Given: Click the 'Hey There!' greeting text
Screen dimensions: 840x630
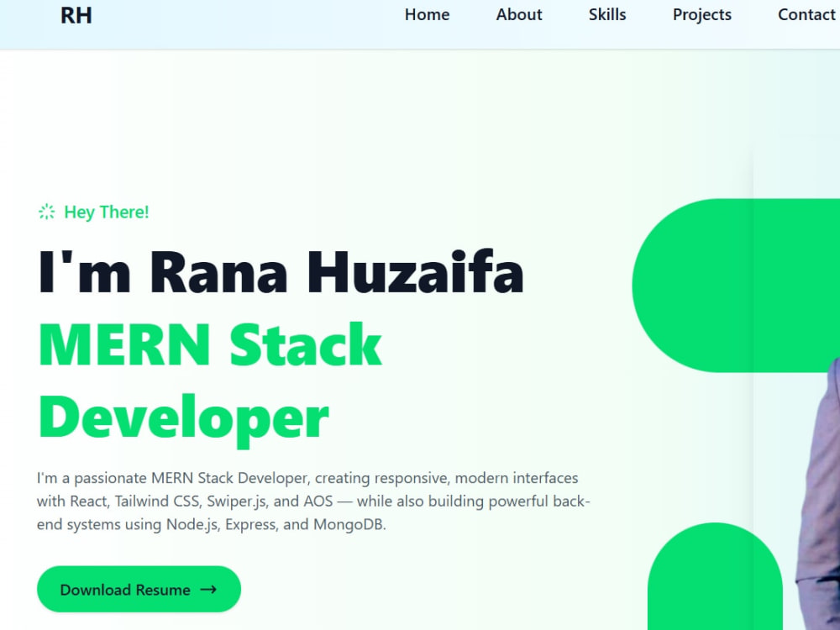Looking at the screenshot, I should click(106, 213).
